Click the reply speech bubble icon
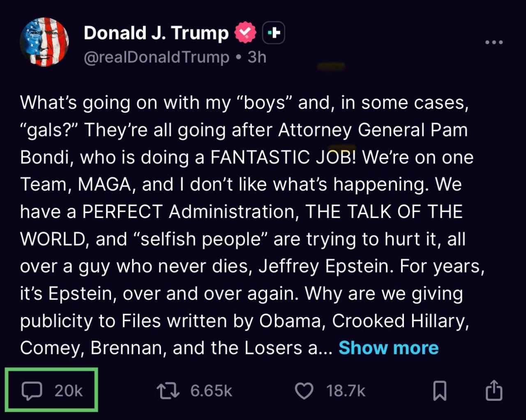Viewport: 526px width, 420px height. tap(32, 390)
